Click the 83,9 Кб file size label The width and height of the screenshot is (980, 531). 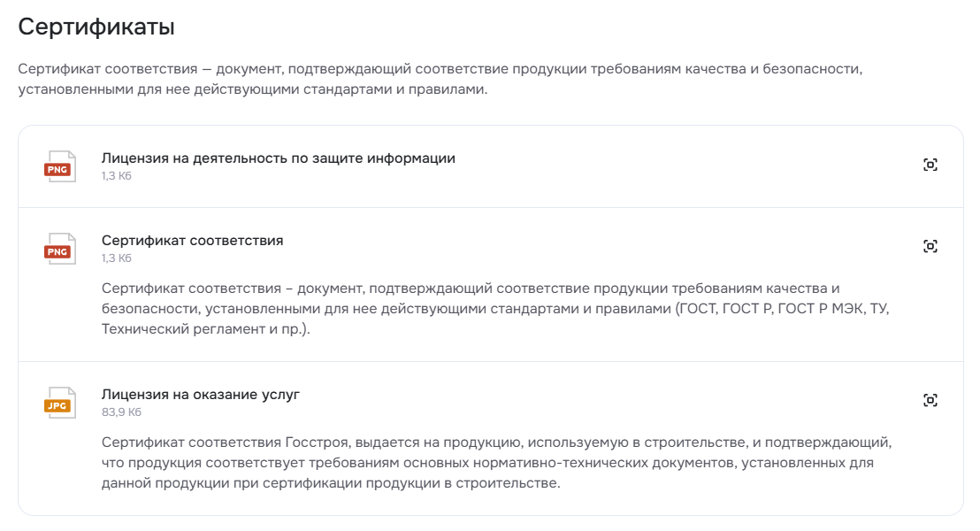point(121,412)
